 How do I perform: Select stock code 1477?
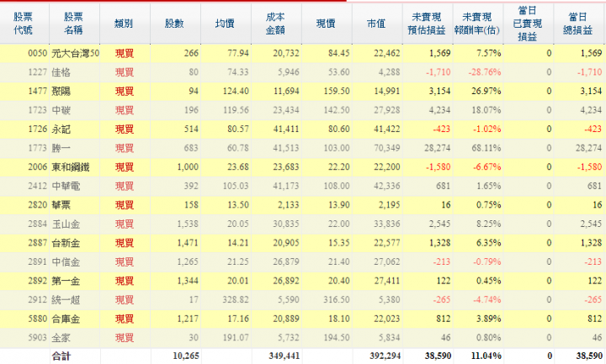[38, 91]
